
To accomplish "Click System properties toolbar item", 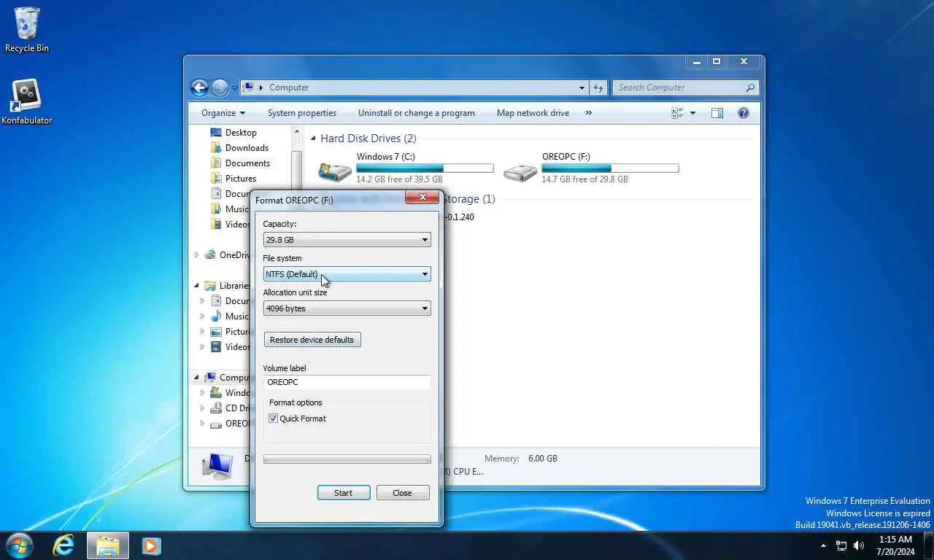I will (302, 113).
